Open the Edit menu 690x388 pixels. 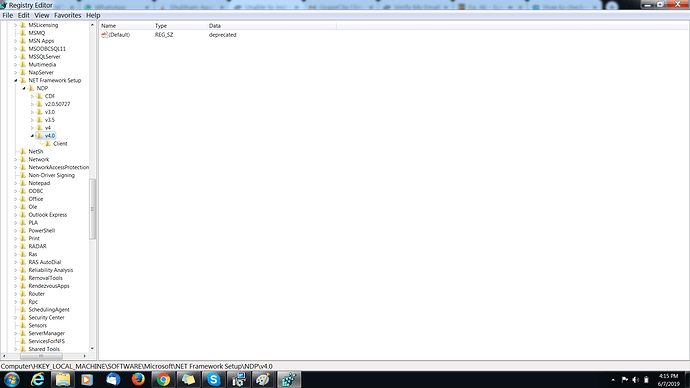(x=23, y=15)
